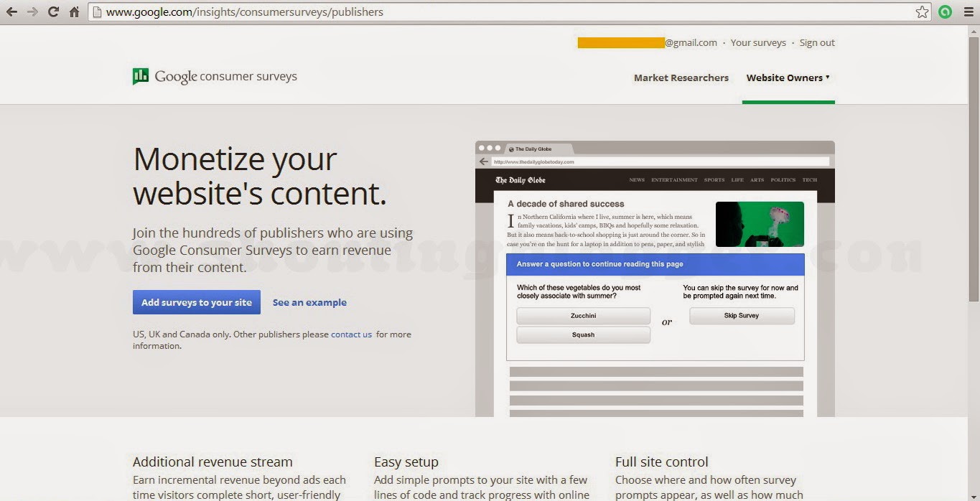Open the browser home page icon
The height and width of the screenshot is (501, 980).
[74, 12]
